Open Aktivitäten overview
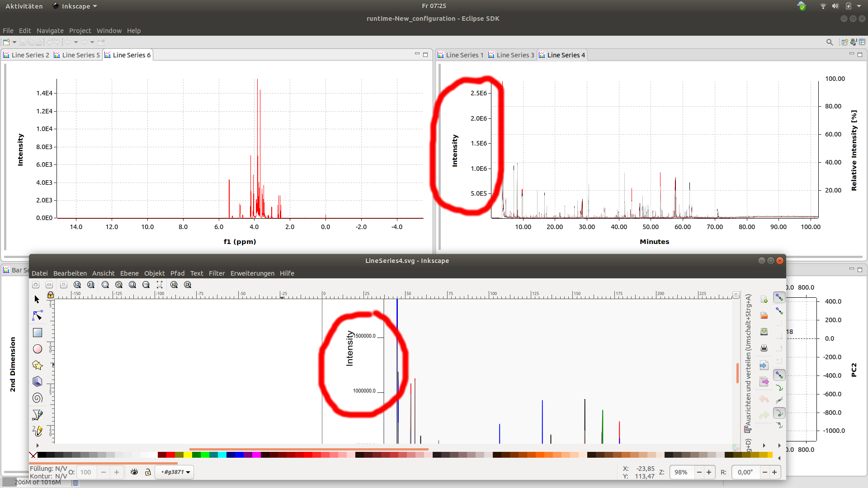 click(x=24, y=6)
